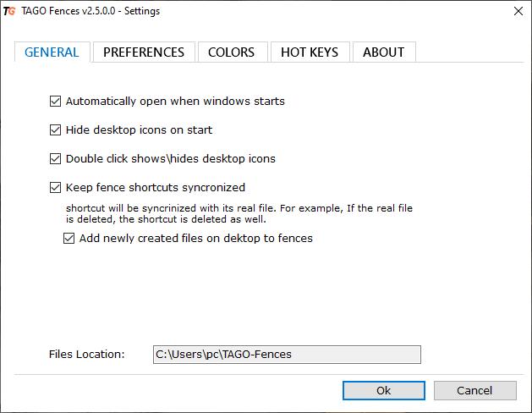Switch to the HOT KEYS tab
Screen dimensions: 532x413
pos(310,52)
